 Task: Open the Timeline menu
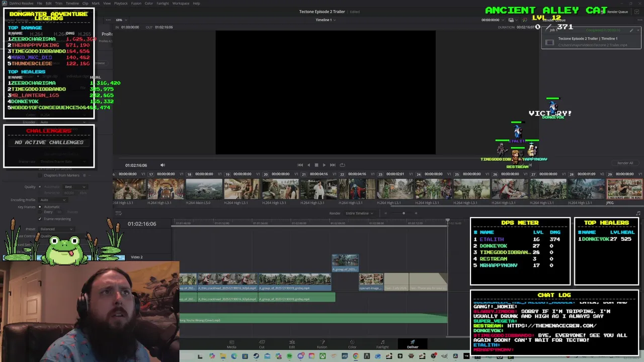(72, 3)
